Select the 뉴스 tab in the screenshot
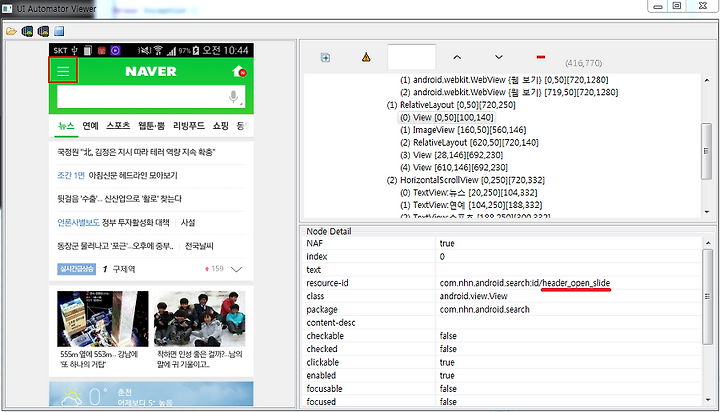This screenshot has height=412, width=720. [x=66, y=126]
